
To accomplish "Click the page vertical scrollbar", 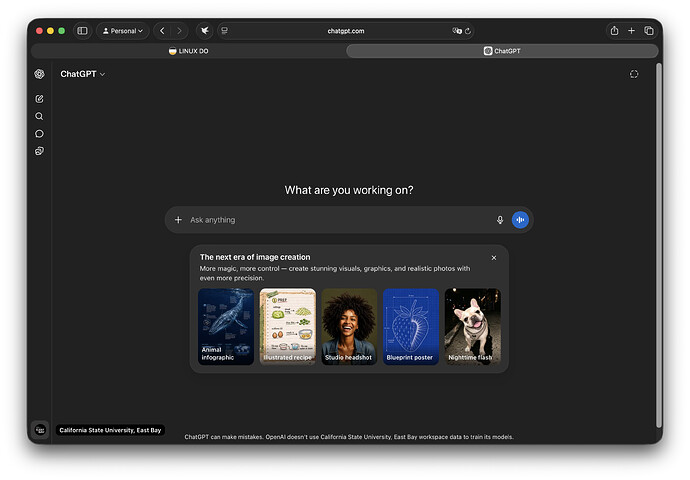I will (659, 245).
